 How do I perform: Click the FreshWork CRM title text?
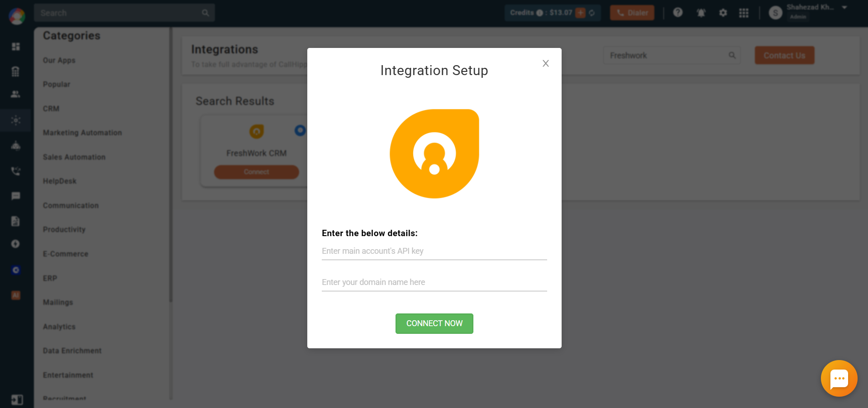click(257, 153)
